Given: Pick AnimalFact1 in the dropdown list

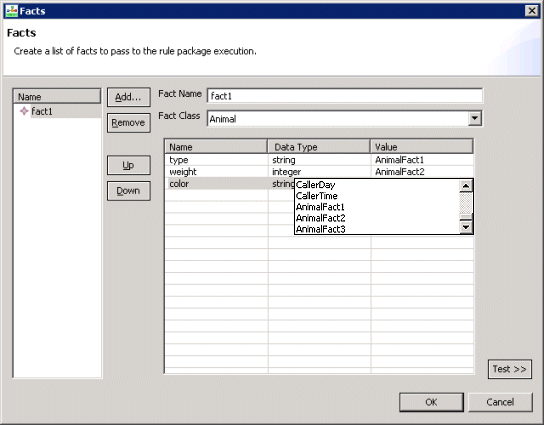Looking at the screenshot, I should click(x=377, y=207).
